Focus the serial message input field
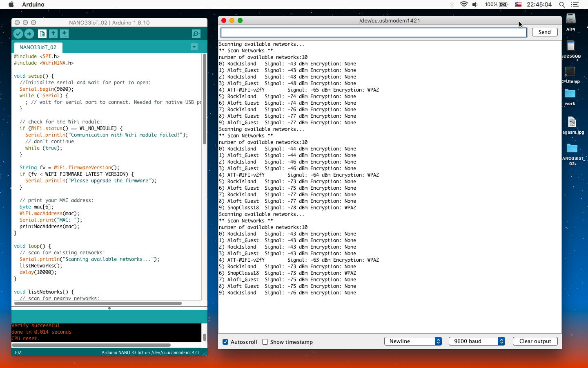This screenshot has height=368, width=588. coord(374,32)
